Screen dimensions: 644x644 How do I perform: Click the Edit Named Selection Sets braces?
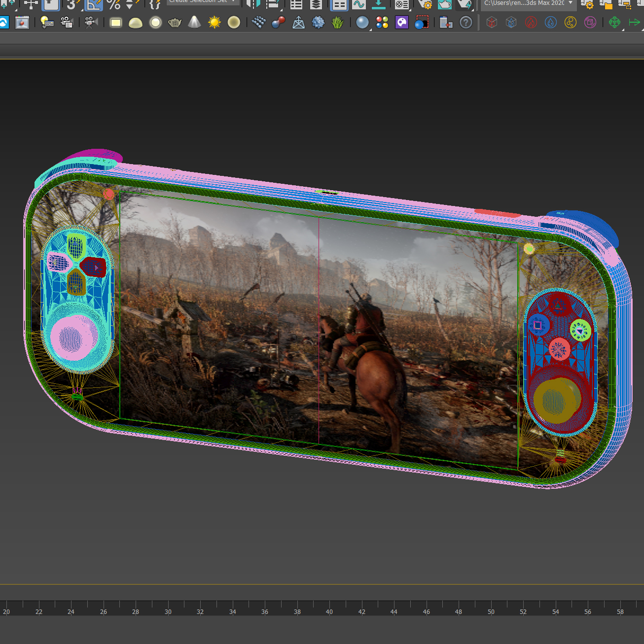(154, 4)
